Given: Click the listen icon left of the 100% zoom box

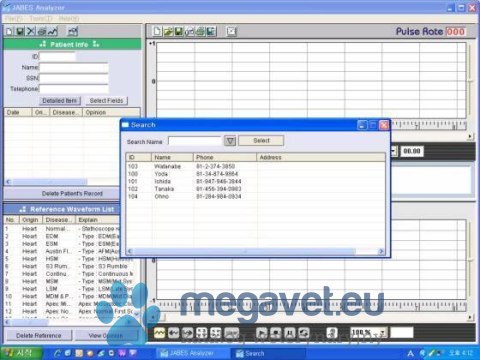Looking at the screenshot, I should (x=332, y=332).
